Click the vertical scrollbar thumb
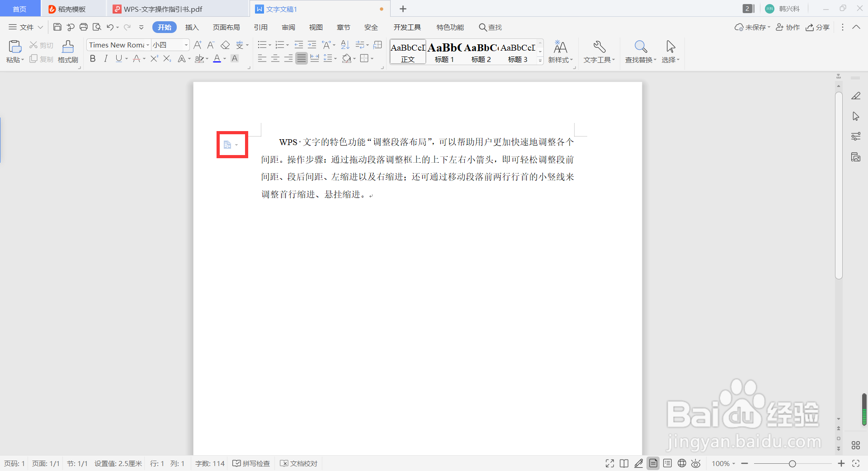This screenshot has height=471, width=868. coord(839,185)
